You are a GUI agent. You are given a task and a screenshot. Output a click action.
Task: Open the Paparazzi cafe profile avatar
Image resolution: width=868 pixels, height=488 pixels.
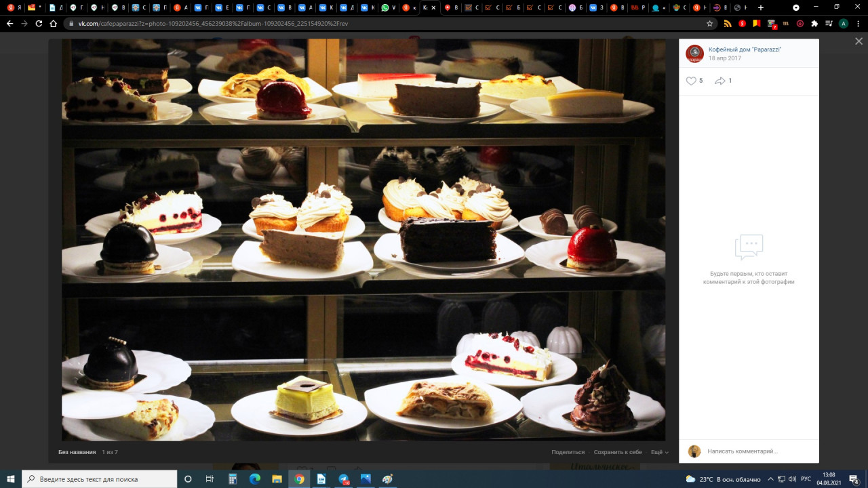point(694,54)
